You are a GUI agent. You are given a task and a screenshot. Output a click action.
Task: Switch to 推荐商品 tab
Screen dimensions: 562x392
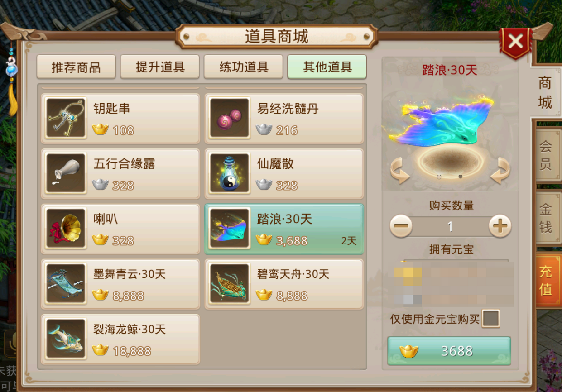click(x=76, y=67)
